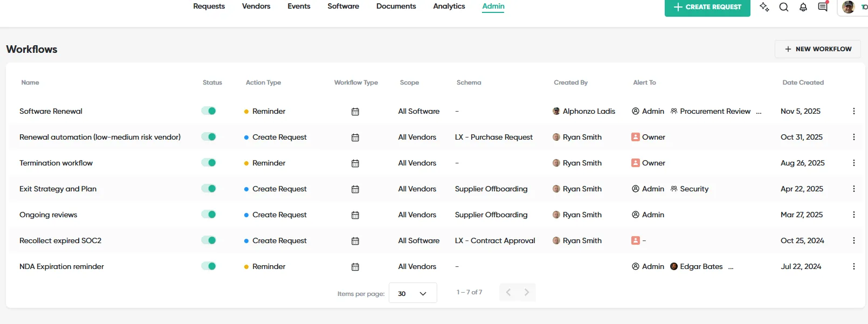Open kebab menu for Ongoing reviews
This screenshot has height=324, width=868.
(x=853, y=215)
